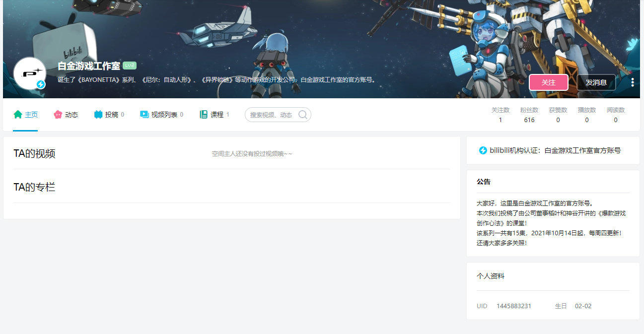
Task: Click the LV2 level badge
Action: pyautogui.click(x=130, y=66)
